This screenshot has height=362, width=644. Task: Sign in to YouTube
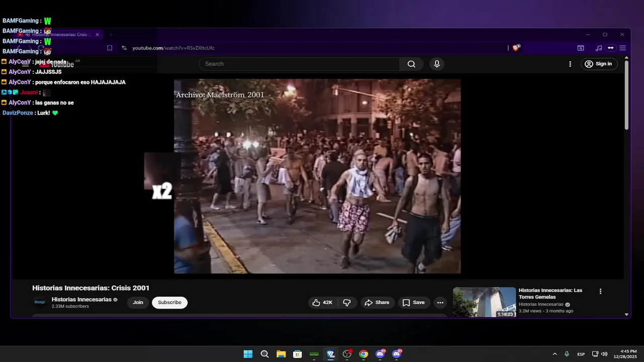coord(599,64)
